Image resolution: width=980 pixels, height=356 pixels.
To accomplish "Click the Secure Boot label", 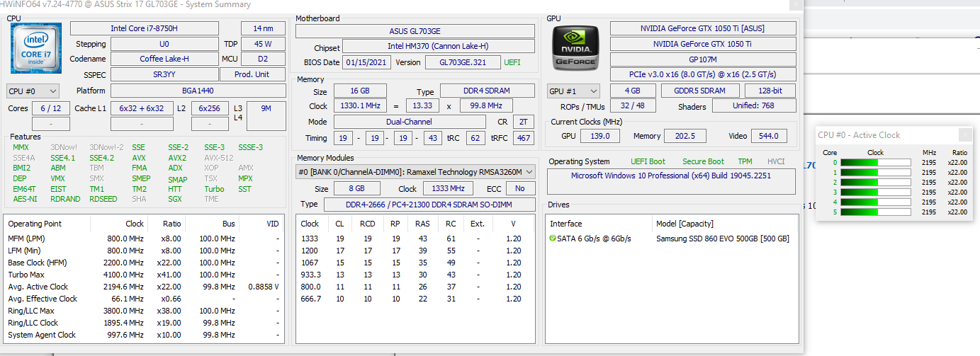I will pyautogui.click(x=703, y=161).
